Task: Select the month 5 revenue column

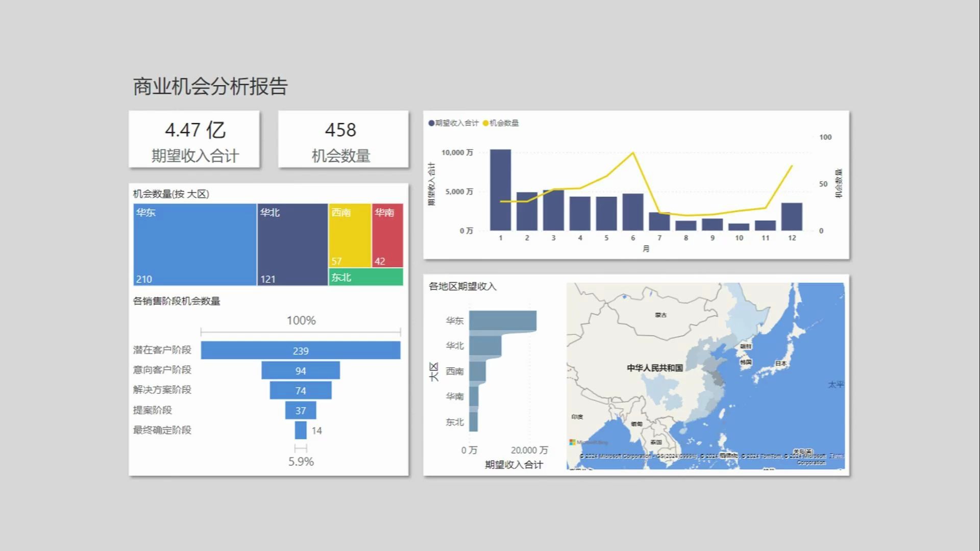Action: pyautogui.click(x=606, y=214)
